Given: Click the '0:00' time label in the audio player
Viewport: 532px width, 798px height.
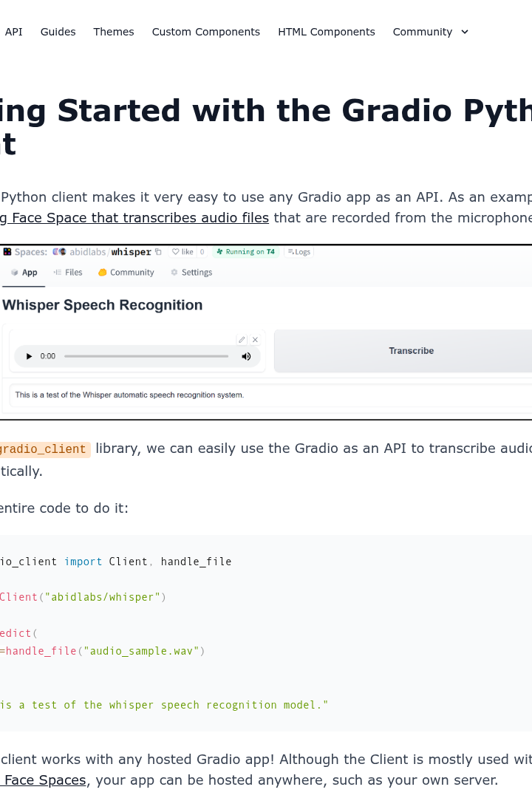Looking at the screenshot, I should click(x=48, y=356).
